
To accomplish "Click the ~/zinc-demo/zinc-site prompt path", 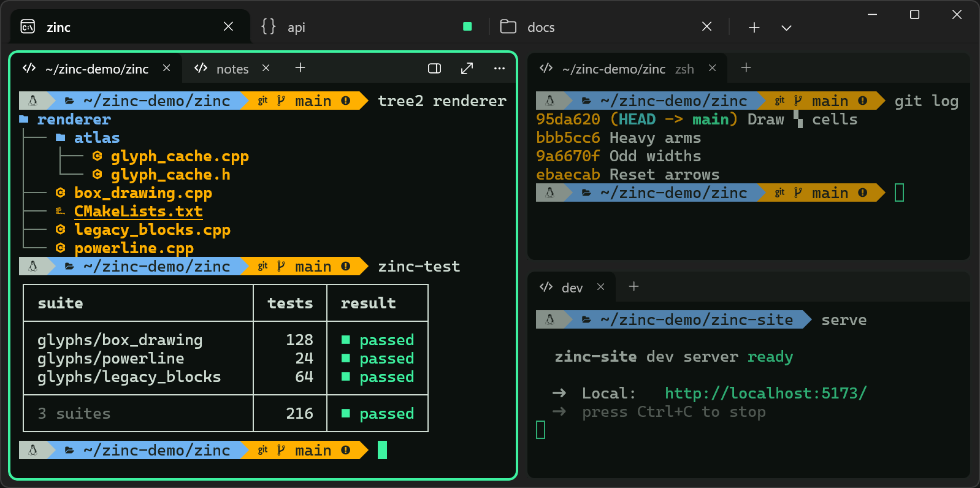I will 697,319.
